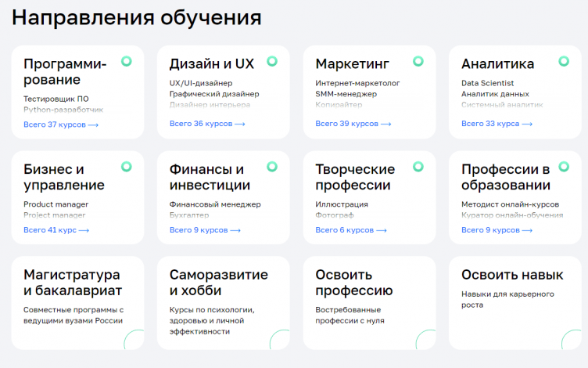The image size is (588, 368).
Task: Open the 'Всего 36 курсов' link
Action: [x=207, y=124]
